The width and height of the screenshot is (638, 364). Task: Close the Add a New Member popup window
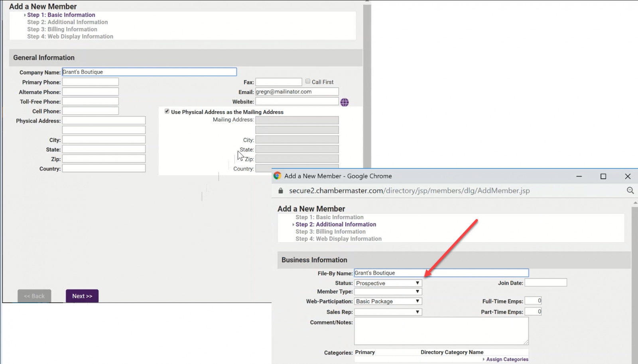click(x=628, y=176)
